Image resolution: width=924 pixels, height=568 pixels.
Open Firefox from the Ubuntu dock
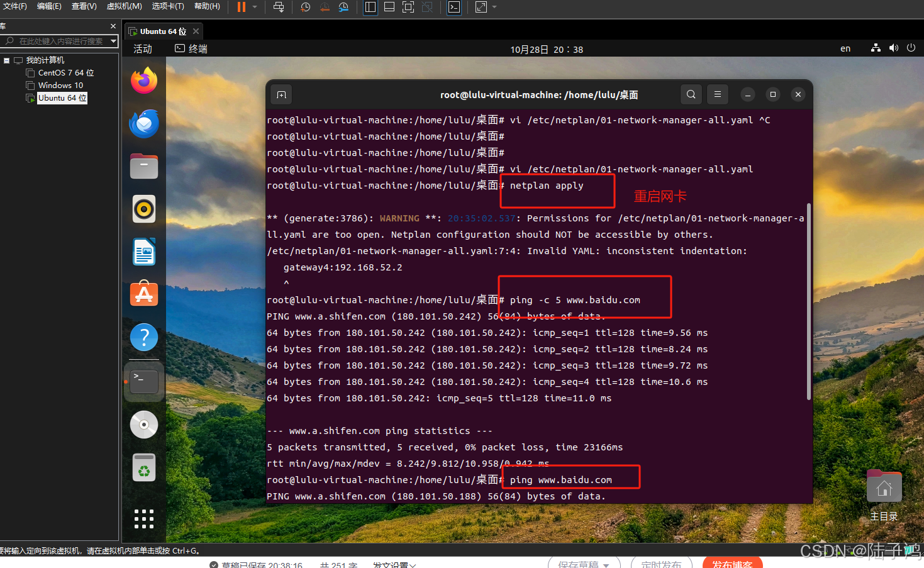tap(143, 81)
